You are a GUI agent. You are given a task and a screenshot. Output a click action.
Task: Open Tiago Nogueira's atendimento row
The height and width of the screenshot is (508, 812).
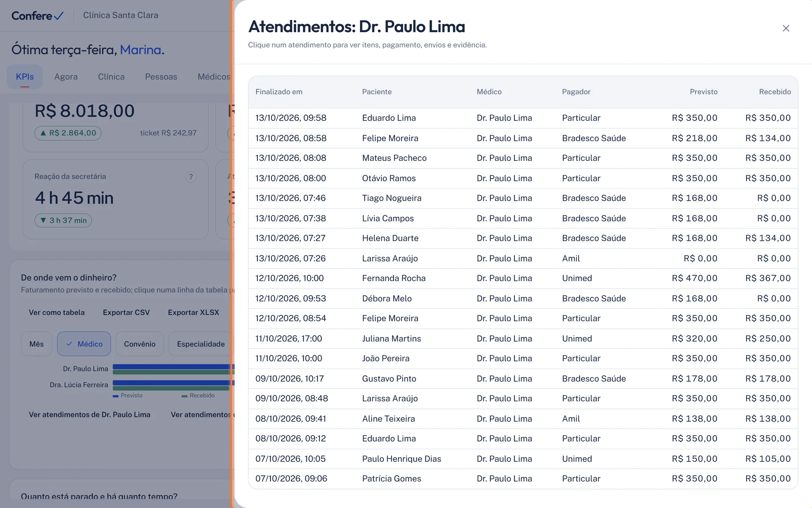[523, 198]
